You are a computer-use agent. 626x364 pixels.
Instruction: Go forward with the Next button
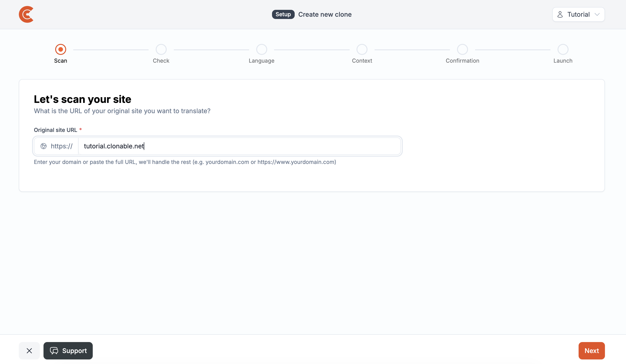click(x=592, y=351)
